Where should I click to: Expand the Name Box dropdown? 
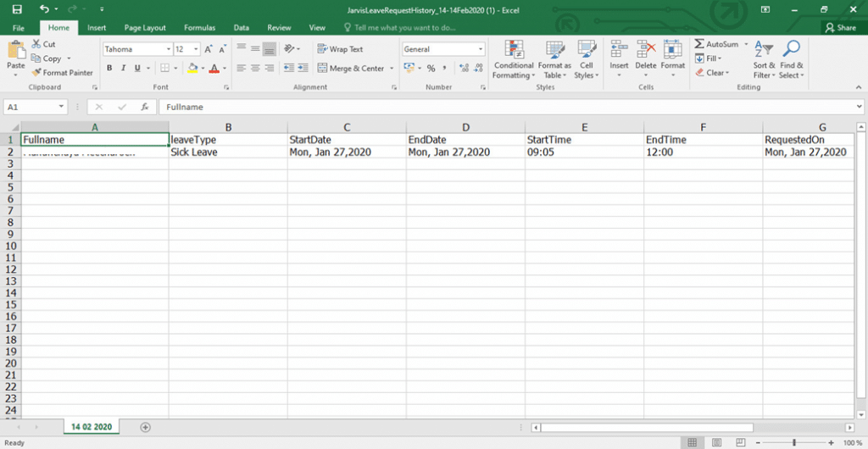pos(62,108)
